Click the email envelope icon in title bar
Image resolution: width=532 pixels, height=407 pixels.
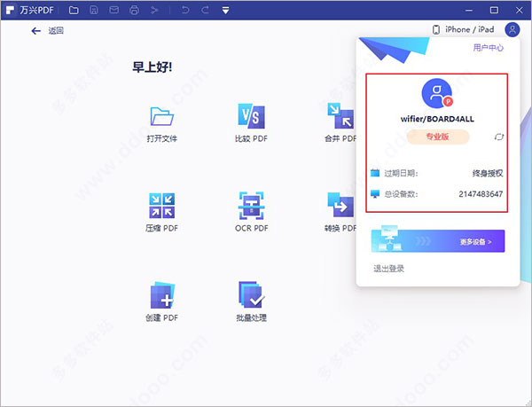pyautogui.click(x=114, y=10)
